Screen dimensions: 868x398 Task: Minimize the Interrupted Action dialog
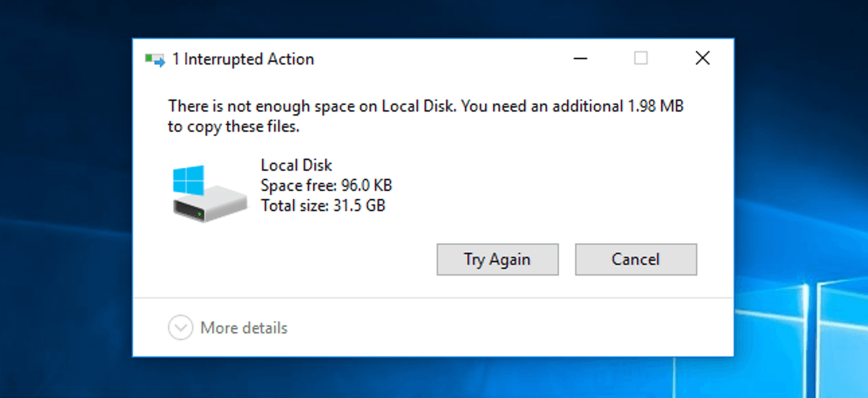point(581,58)
